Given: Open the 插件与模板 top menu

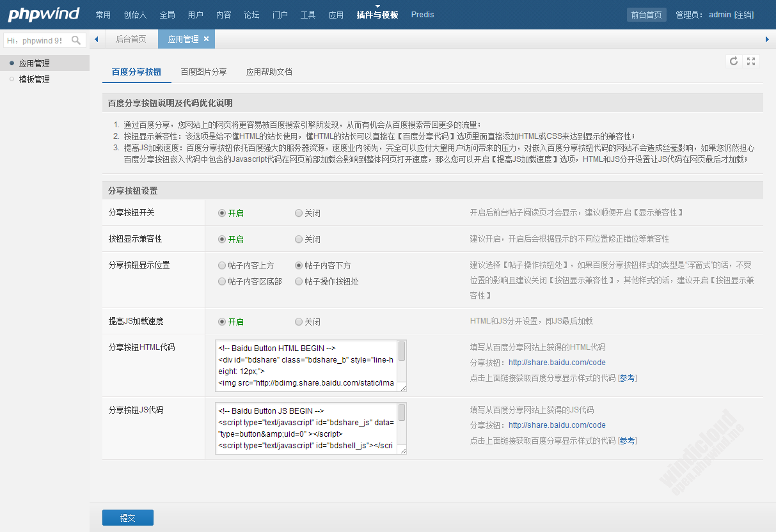Looking at the screenshot, I should click(377, 15).
